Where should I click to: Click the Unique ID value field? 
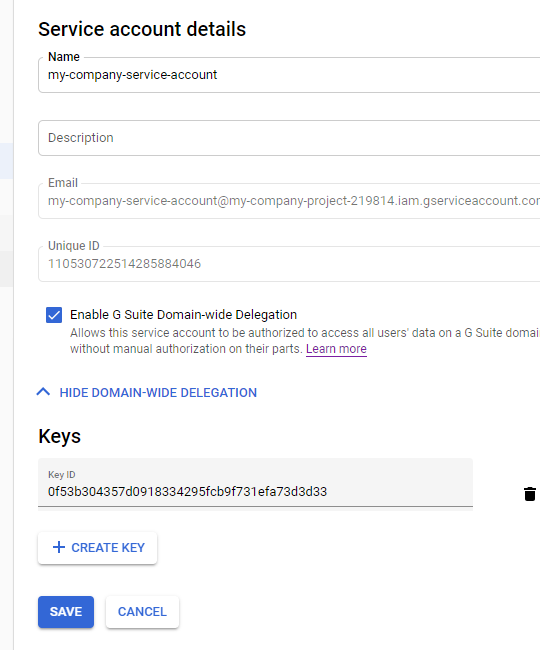(289, 264)
